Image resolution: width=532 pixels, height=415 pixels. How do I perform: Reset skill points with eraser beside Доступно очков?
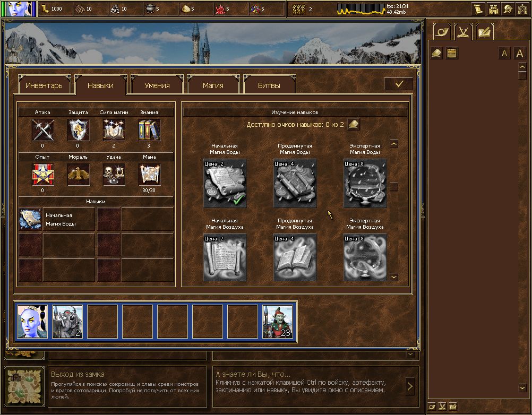(x=354, y=124)
